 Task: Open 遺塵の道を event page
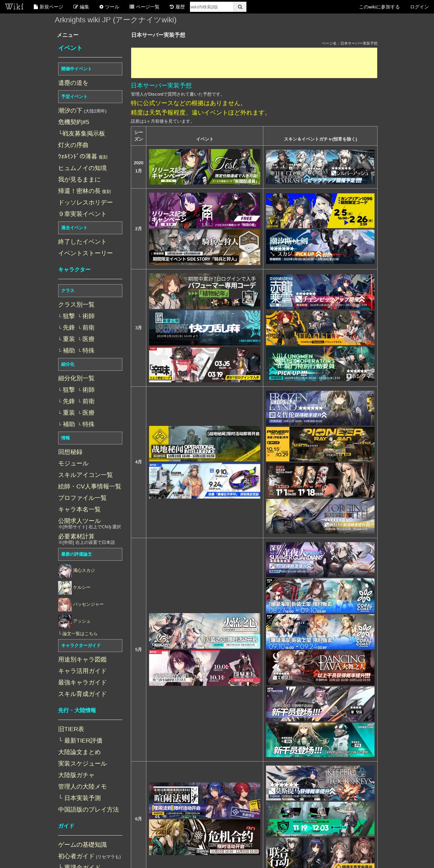coord(73,83)
